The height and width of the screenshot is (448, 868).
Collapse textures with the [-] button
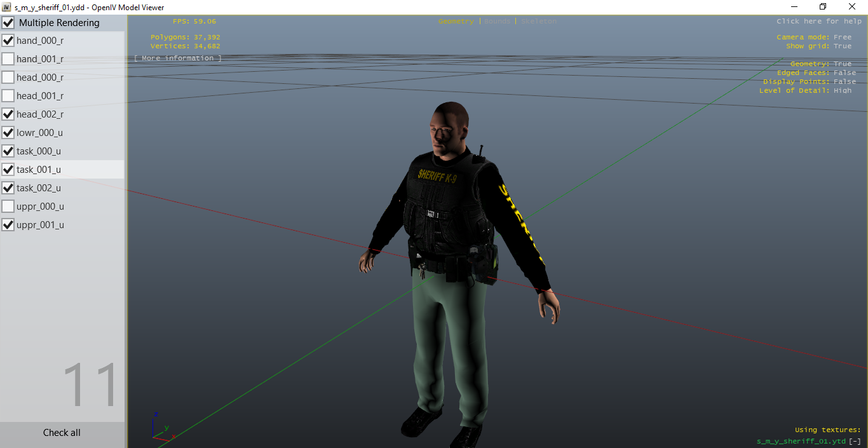[855, 441]
